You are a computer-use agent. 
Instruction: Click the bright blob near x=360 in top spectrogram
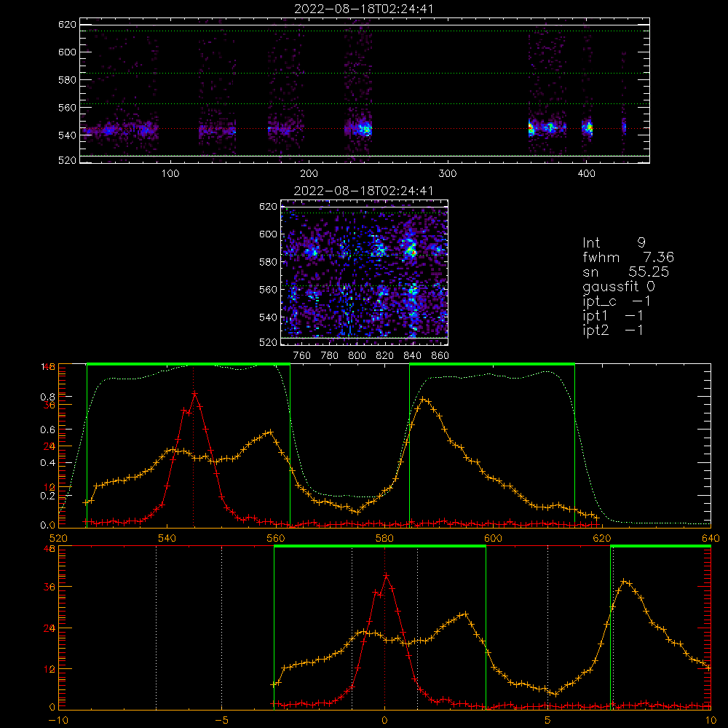coord(531,128)
